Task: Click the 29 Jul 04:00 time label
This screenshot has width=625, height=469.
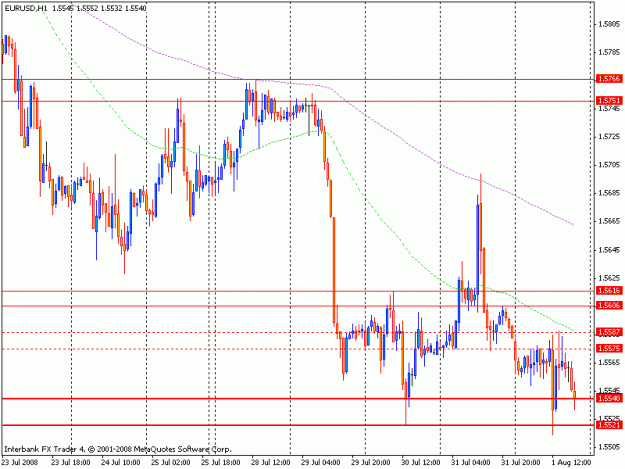Action: pos(321,462)
